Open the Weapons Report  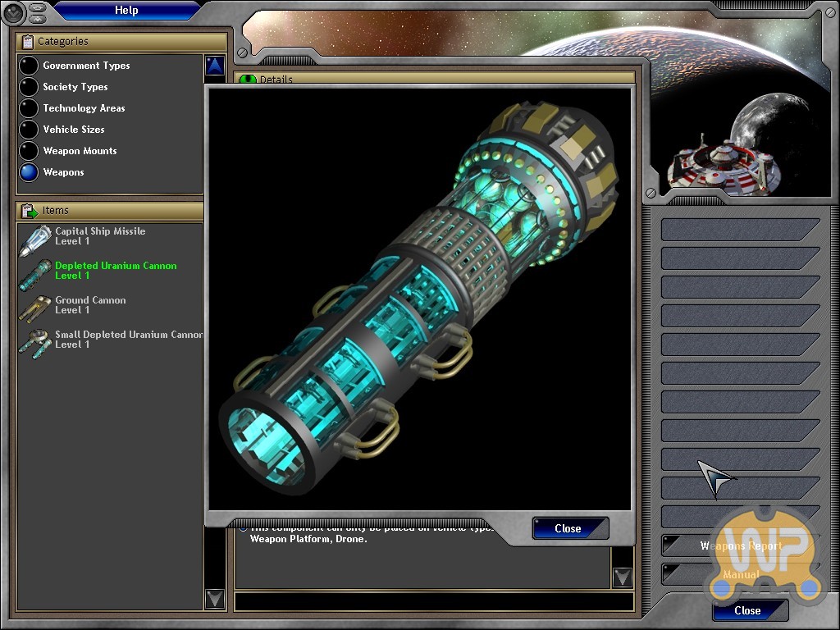[x=740, y=546]
